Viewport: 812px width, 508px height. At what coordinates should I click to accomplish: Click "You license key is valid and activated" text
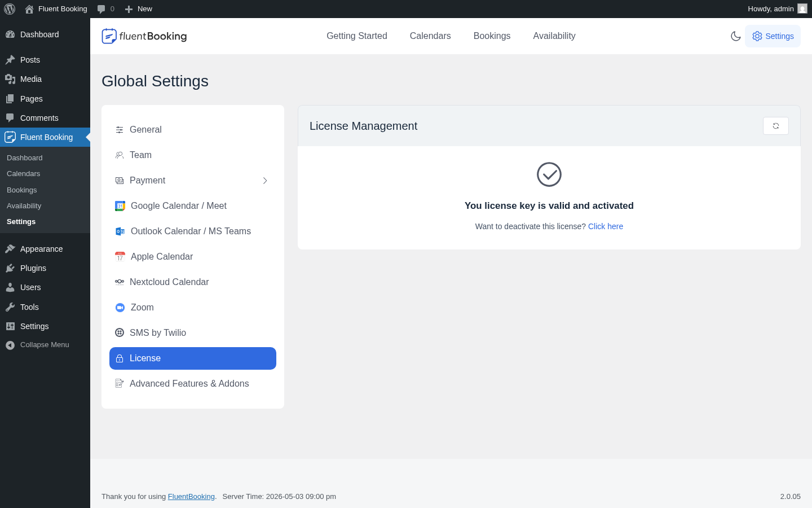pos(549,206)
